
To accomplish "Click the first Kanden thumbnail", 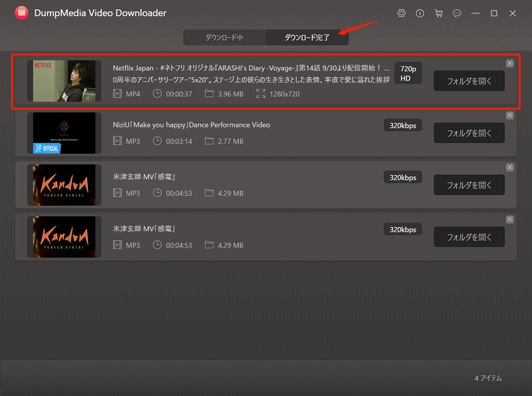I will click(64, 185).
